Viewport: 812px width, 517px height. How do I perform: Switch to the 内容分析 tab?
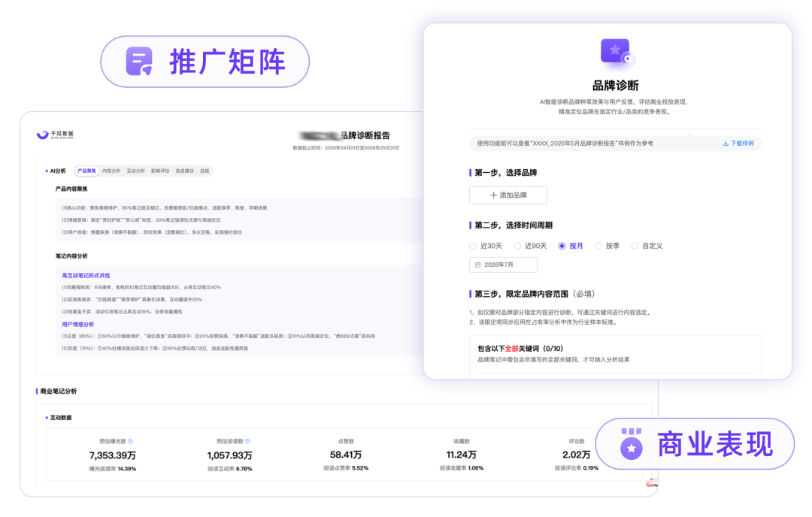click(111, 171)
